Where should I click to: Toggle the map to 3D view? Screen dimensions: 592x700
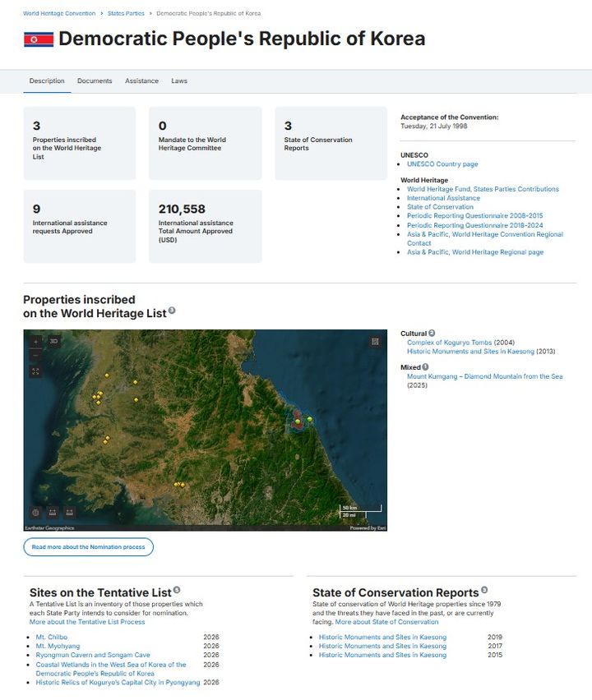click(x=53, y=342)
